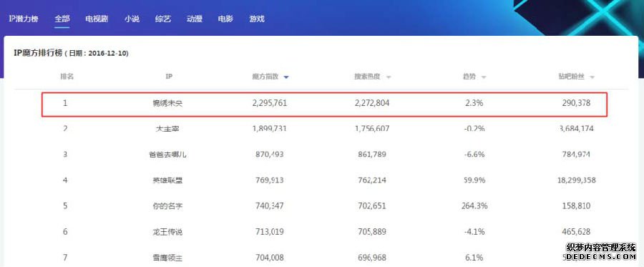Sort by 贴吧粉丝 arrow icon

[592, 77]
